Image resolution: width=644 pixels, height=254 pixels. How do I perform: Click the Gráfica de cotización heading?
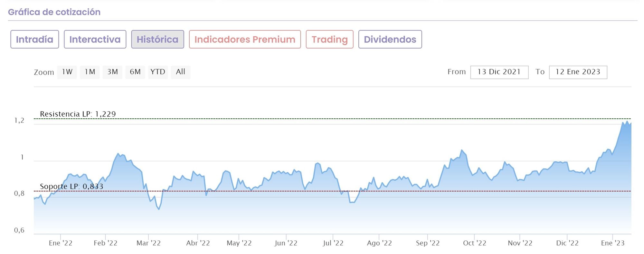coord(54,12)
